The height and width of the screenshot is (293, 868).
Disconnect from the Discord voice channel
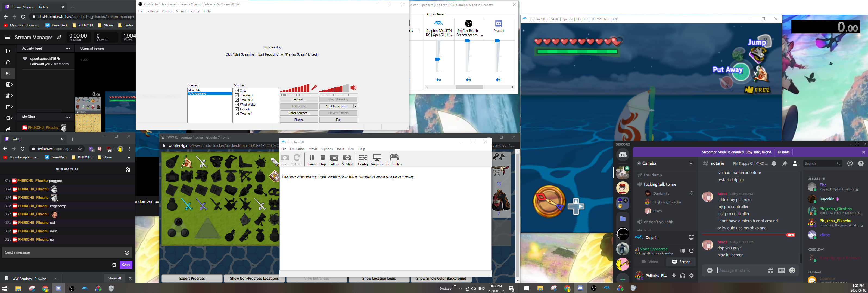(x=691, y=251)
